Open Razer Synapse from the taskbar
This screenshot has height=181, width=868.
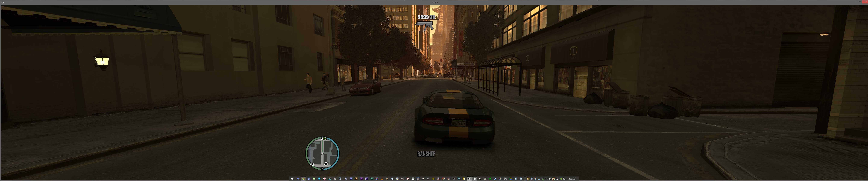coord(490,179)
